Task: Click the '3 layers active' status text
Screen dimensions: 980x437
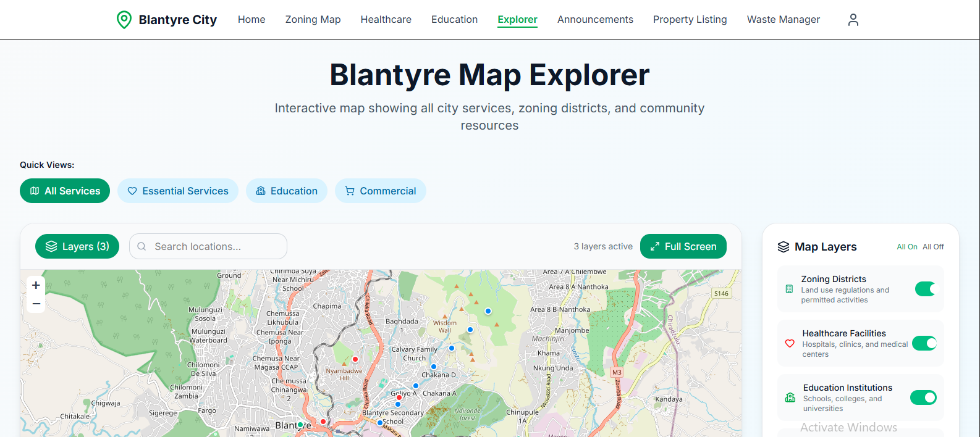Action: click(x=603, y=246)
